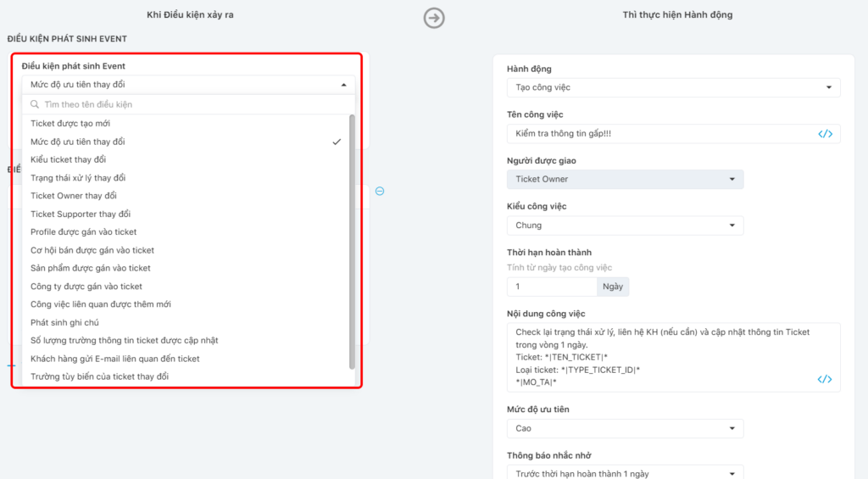Click the blue minus remove-condition icon

coord(380,191)
